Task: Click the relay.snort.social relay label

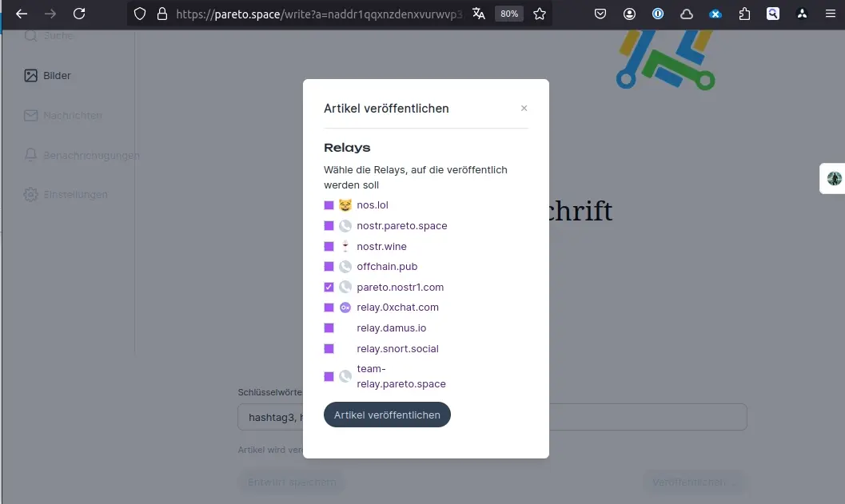Action: point(397,348)
